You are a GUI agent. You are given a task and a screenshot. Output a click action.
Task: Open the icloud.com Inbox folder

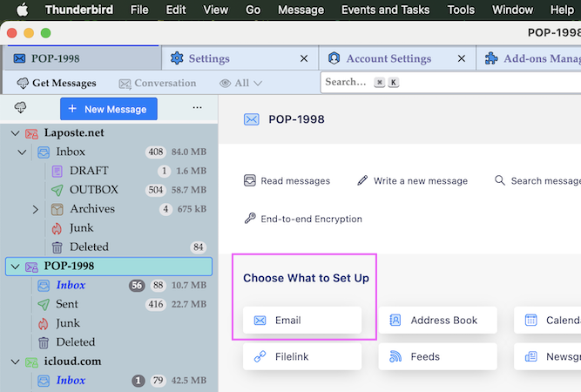109,381
